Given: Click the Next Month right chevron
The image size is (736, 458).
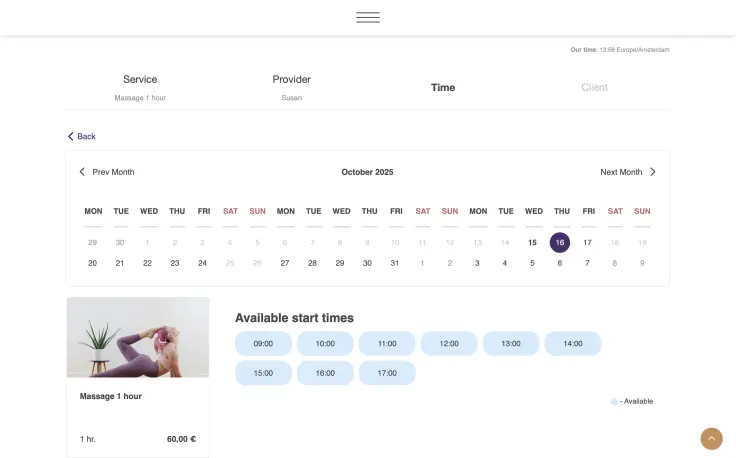Looking at the screenshot, I should pos(653,172).
